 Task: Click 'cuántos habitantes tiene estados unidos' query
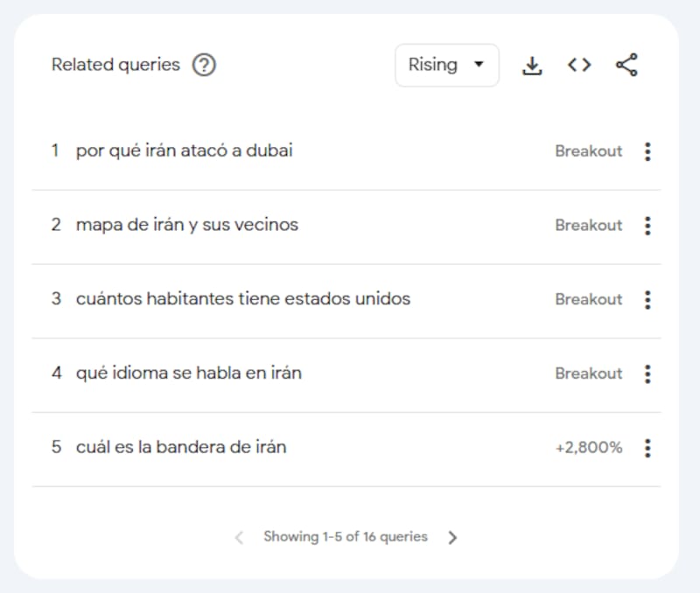(242, 299)
